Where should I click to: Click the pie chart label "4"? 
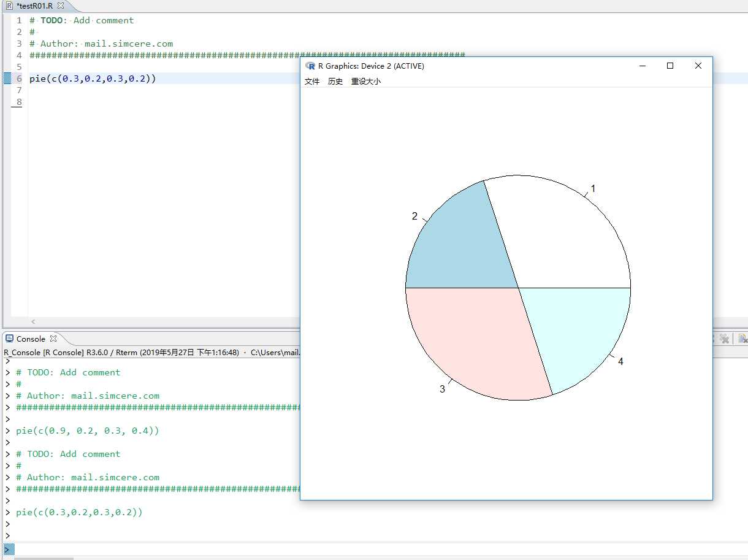pyautogui.click(x=620, y=362)
